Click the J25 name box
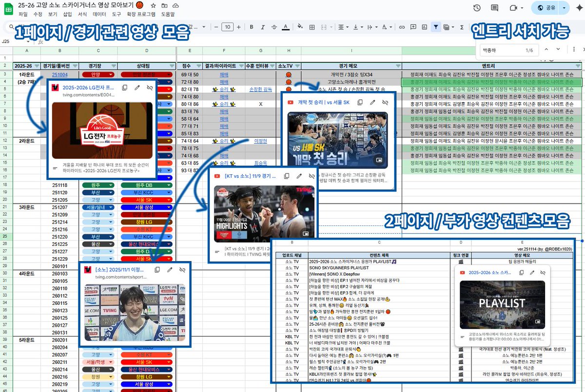The image size is (585, 392). 15,42
